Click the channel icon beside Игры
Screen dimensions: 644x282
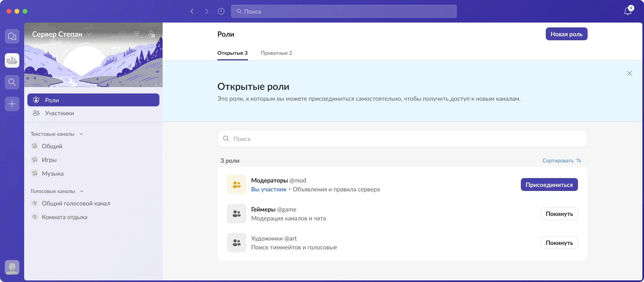35,160
